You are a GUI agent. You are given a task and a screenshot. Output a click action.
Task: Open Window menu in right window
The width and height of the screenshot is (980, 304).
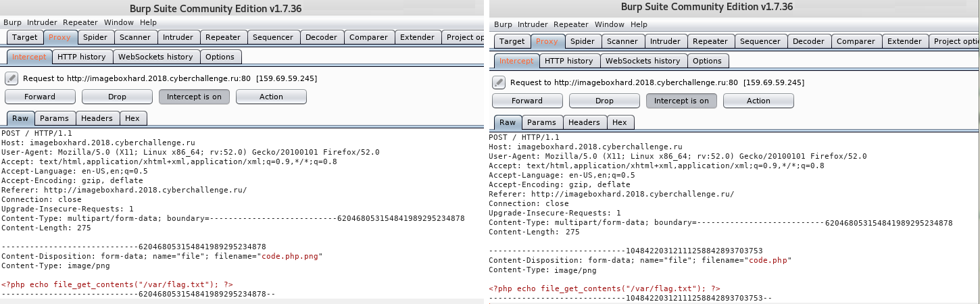pos(610,24)
